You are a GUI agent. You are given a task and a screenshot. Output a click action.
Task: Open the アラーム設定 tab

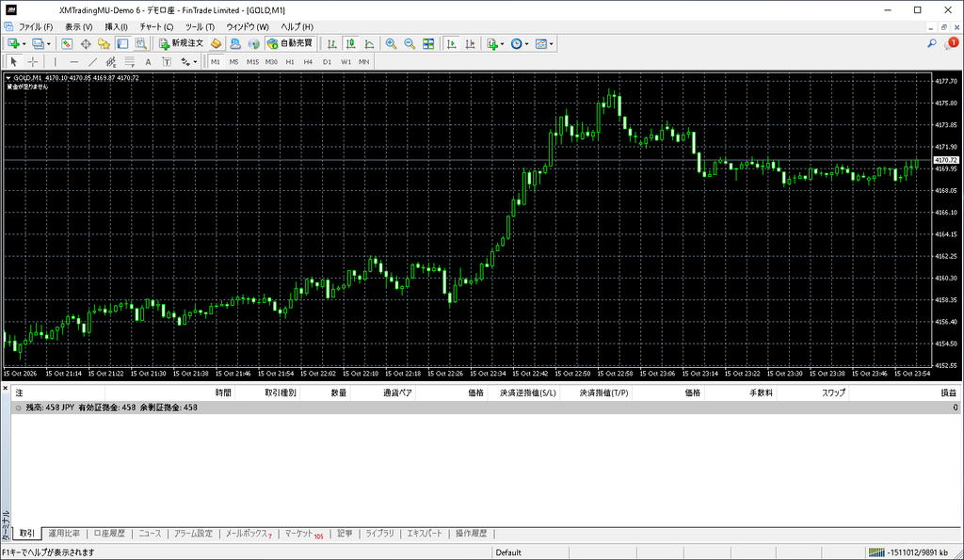[193, 534]
